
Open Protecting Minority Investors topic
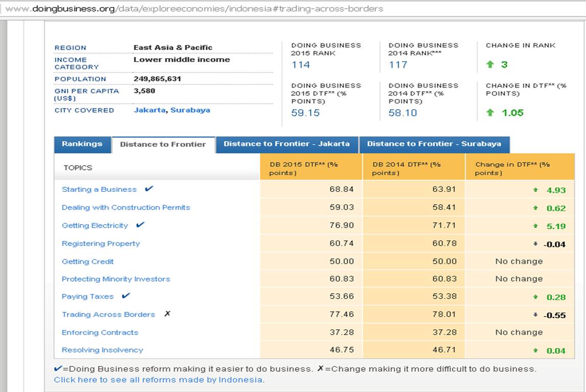pyautogui.click(x=116, y=279)
